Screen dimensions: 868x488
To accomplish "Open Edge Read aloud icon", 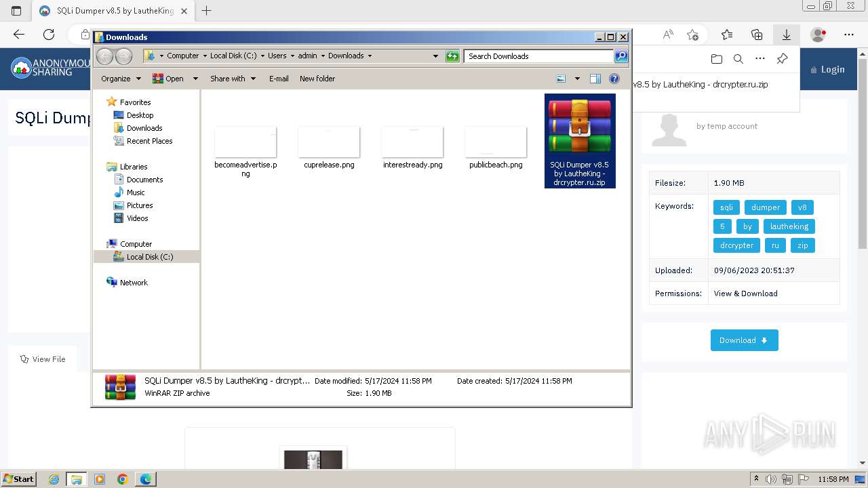I will point(668,35).
